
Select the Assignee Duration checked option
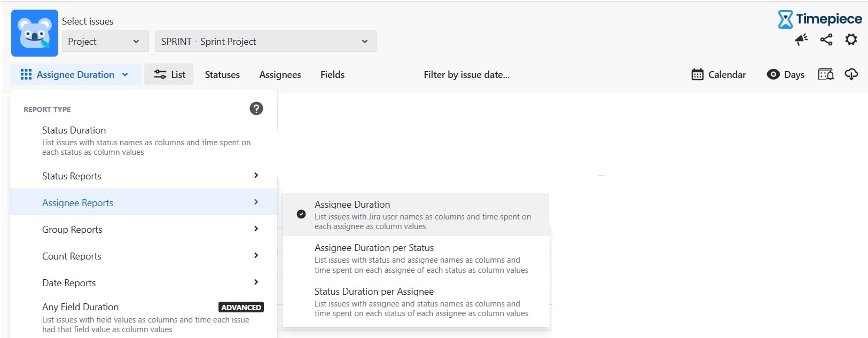[x=416, y=215]
